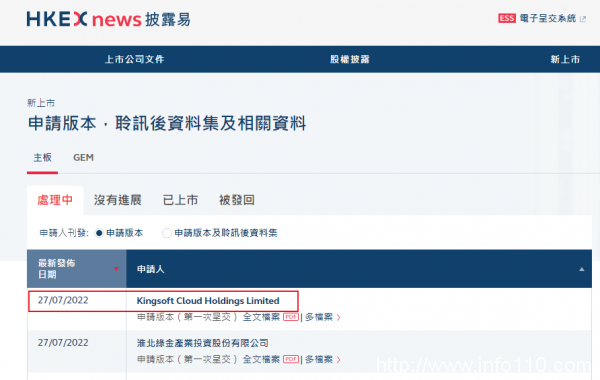Switch to the 主板 tab

(x=42, y=158)
